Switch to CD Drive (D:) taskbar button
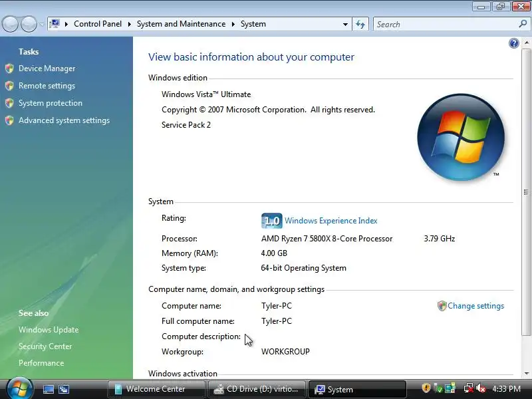 tap(257, 389)
